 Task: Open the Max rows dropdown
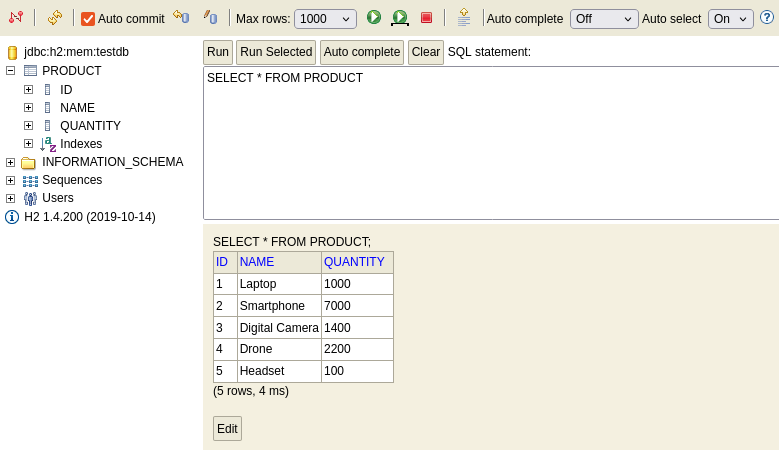[325, 19]
